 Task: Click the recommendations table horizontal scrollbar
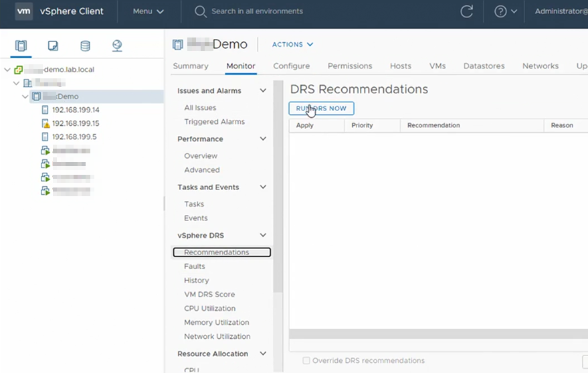(438, 334)
